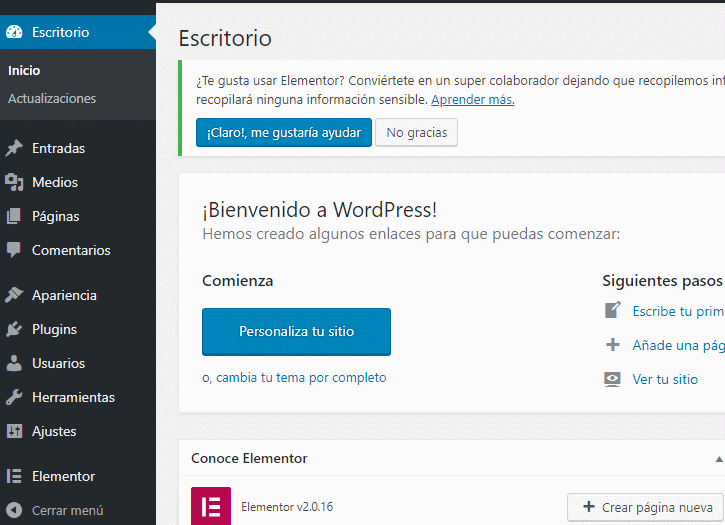
Task: Click the Medios media icon
Action: pos(14,182)
